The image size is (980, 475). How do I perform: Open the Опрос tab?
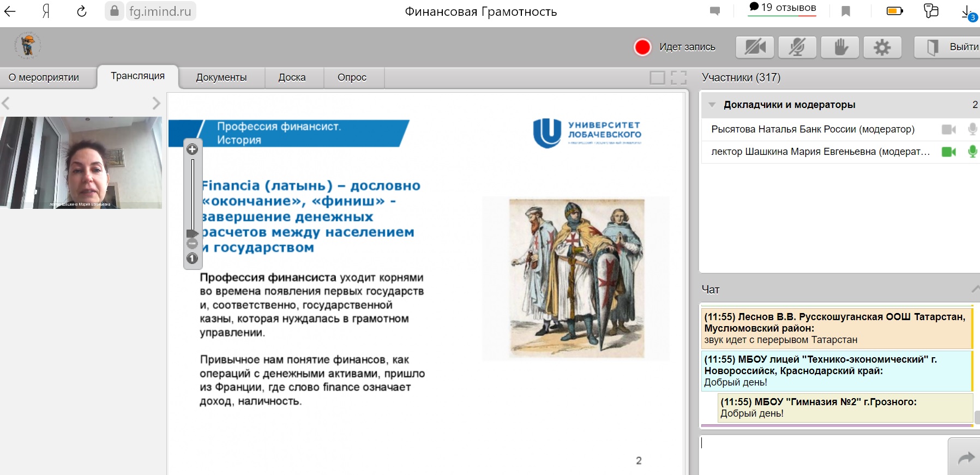(352, 77)
